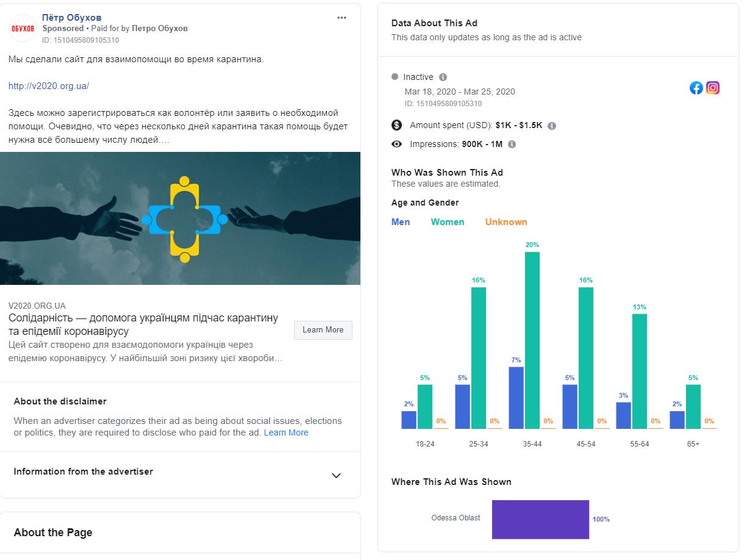The width and height of the screenshot is (747, 560).
Task: Click the Обухов page profile logo
Action: click(23, 28)
